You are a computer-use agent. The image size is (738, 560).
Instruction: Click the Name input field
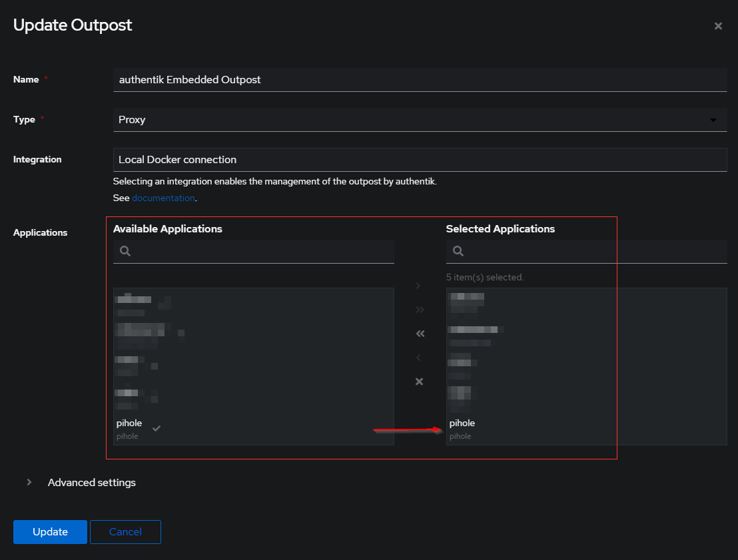[420, 79]
